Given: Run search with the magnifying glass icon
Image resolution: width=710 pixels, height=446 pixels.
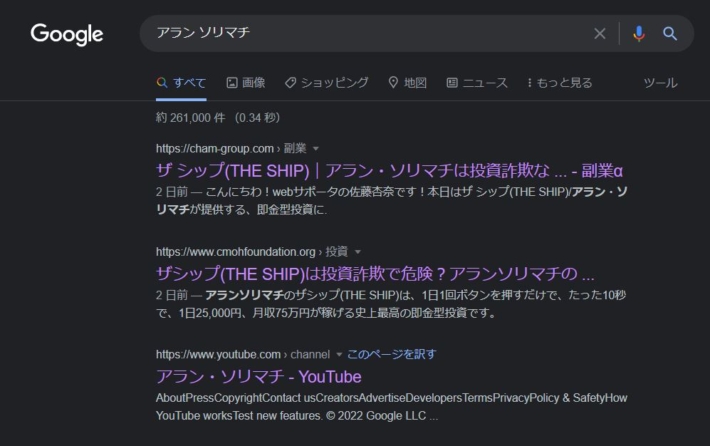Looking at the screenshot, I should 670,34.
